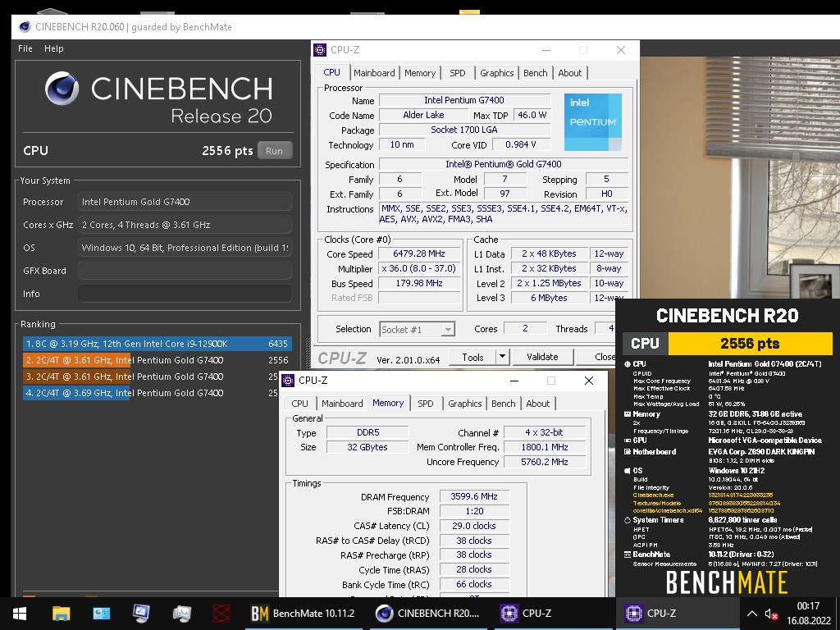840x630 pixels.
Task: Click the Processor field in Your System
Action: click(185, 202)
